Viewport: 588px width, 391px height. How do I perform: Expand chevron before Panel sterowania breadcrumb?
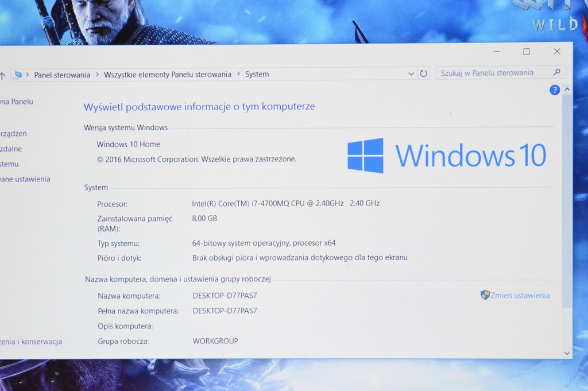tap(28, 75)
